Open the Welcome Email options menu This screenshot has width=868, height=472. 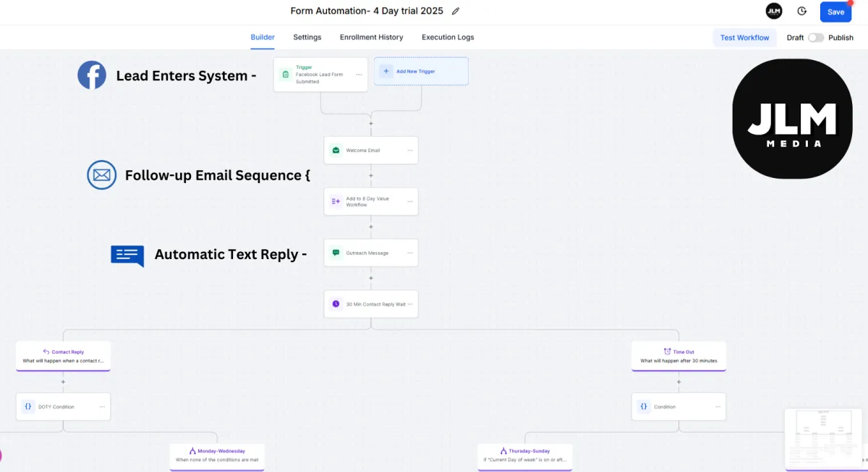(410, 151)
